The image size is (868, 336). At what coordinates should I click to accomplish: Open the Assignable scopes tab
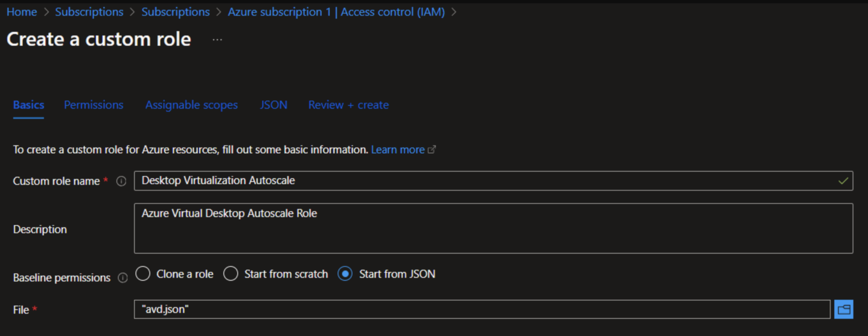point(191,105)
